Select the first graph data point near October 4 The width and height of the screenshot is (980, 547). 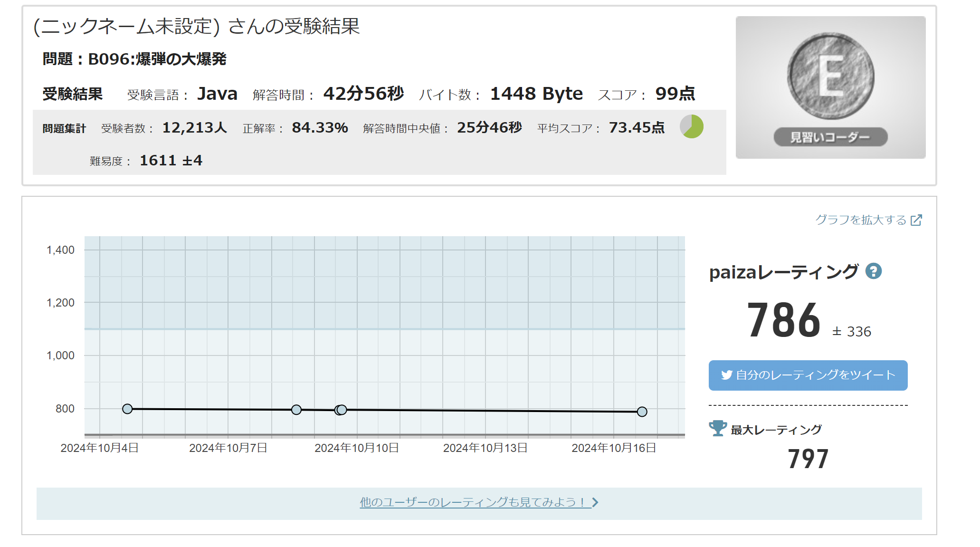click(127, 409)
